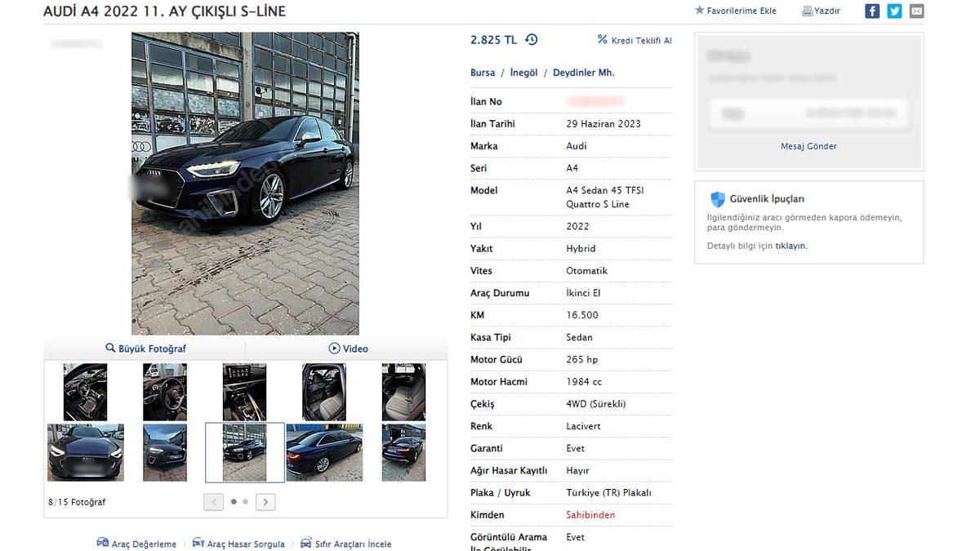Click Mesaj Gönder link
Screen dimensions: 980x551
point(808,146)
